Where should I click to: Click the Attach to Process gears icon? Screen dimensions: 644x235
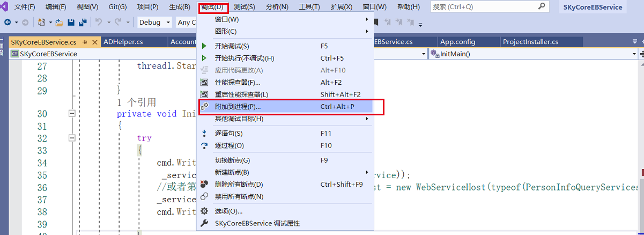[x=204, y=107]
